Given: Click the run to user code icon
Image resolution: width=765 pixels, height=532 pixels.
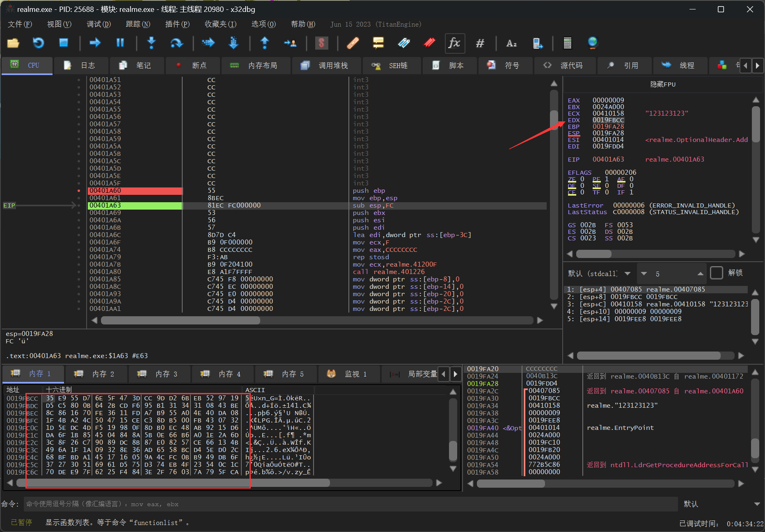Looking at the screenshot, I should coord(290,43).
